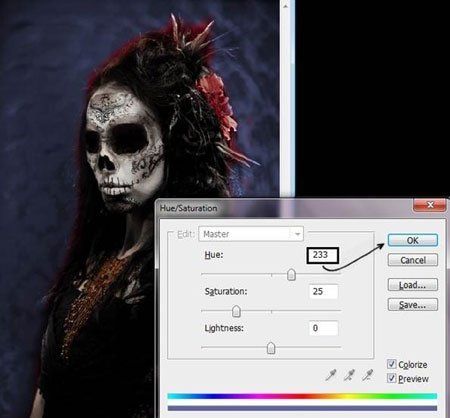Click the Lightness value field
Image resolution: width=450 pixels, height=418 pixels.
tap(323, 328)
